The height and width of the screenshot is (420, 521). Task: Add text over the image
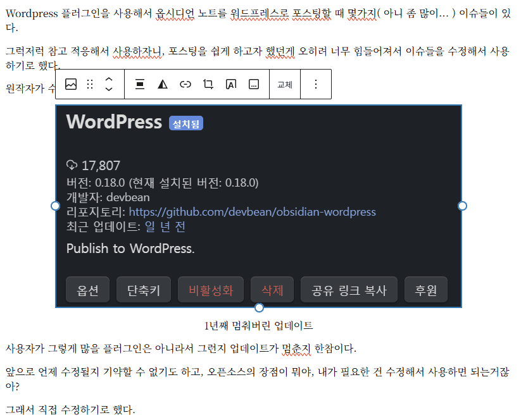[x=231, y=84]
